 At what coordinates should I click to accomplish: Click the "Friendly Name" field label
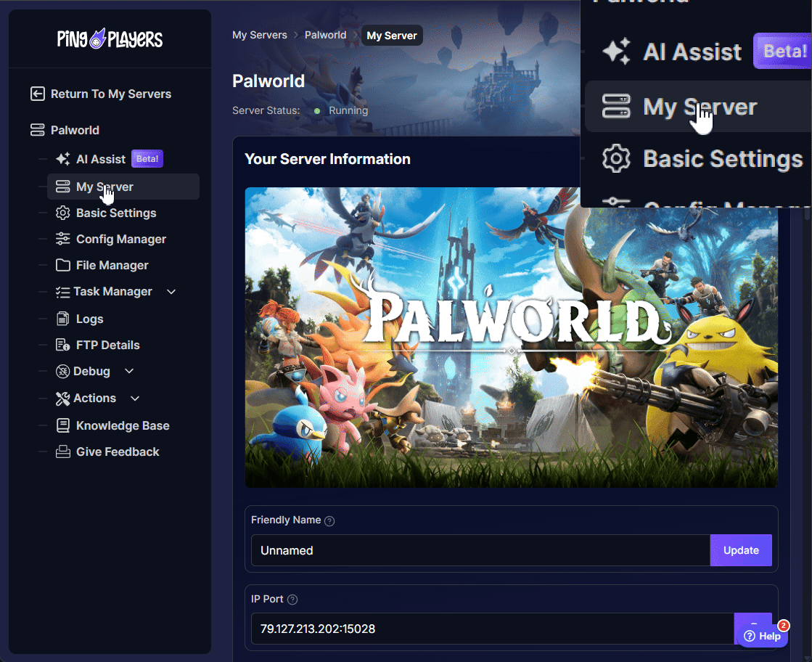click(286, 520)
